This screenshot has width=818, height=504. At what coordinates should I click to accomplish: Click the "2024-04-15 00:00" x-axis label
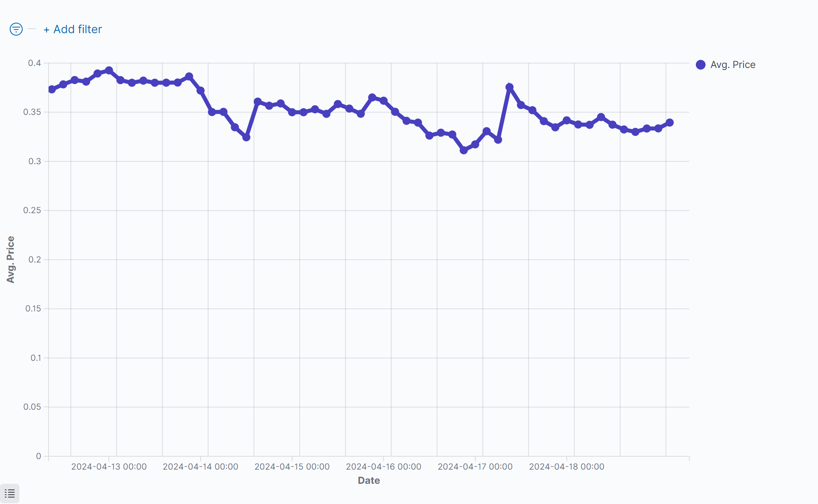(292, 466)
